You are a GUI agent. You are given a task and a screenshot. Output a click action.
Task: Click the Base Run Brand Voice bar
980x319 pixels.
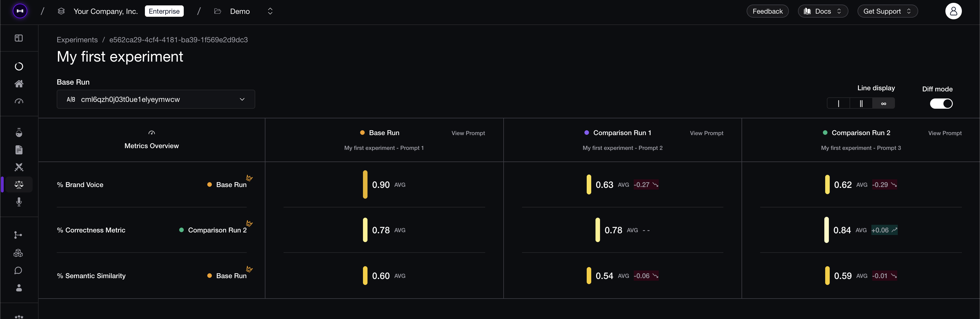click(365, 185)
